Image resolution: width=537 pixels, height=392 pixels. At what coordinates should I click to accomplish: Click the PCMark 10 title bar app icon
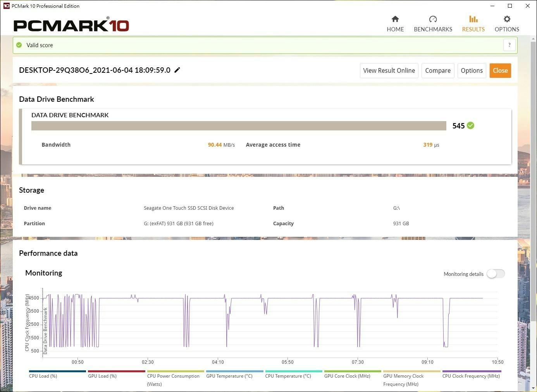6,6
